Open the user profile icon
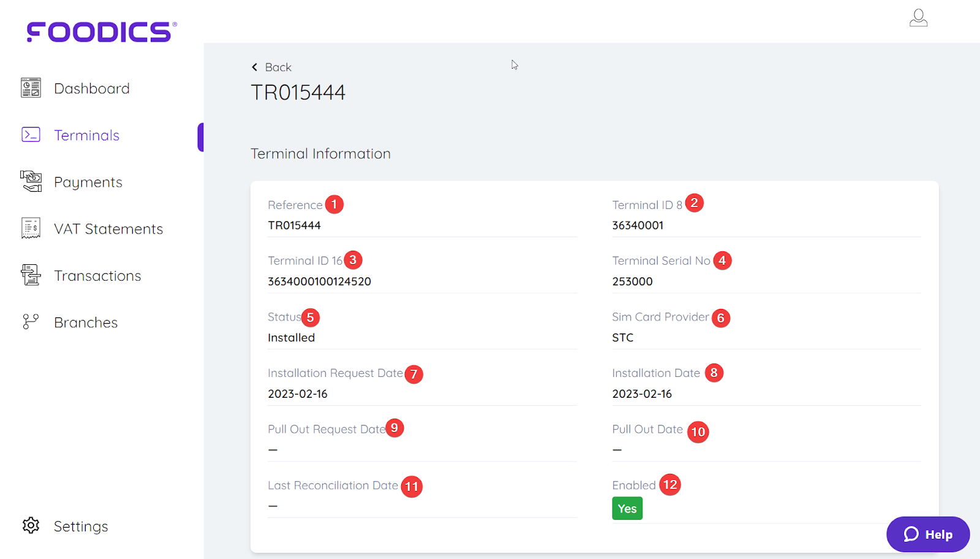The height and width of the screenshot is (559, 980). click(918, 18)
